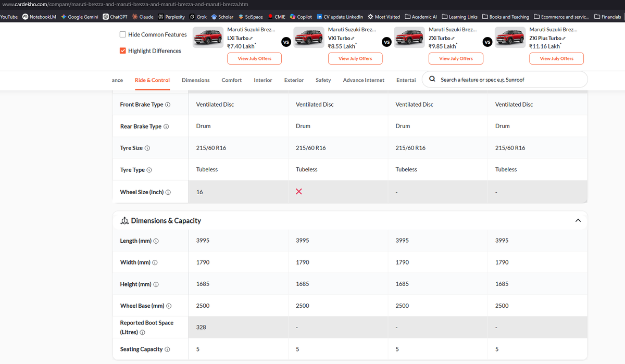
Task: Click the ZXi Plus Turbo car thumbnail
Action: pyautogui.click(x=510, y=38)
